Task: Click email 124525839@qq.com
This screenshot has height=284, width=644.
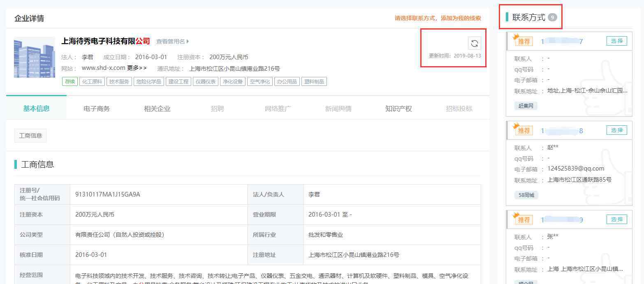Action: point(576,169)
